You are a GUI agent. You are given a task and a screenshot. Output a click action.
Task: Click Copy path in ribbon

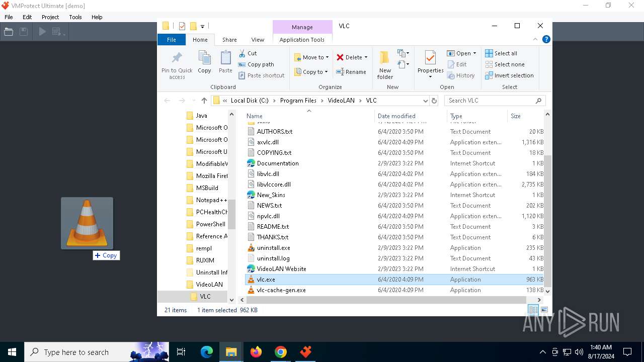pyautogui.click(x=256, y=64)
